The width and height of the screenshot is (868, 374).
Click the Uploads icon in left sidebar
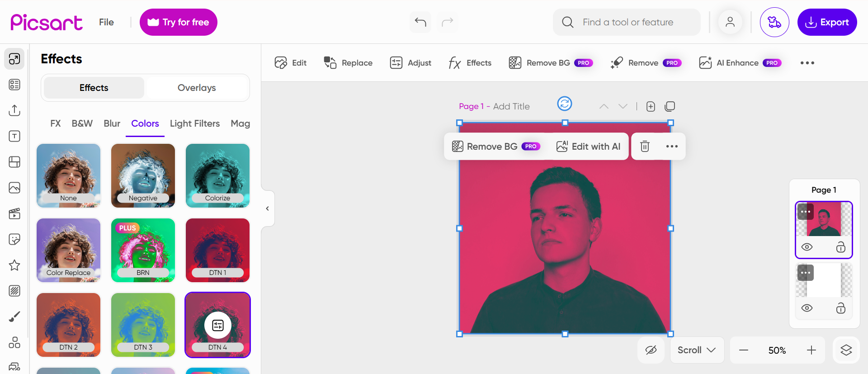pyautogui.click(x=14, y=110)
